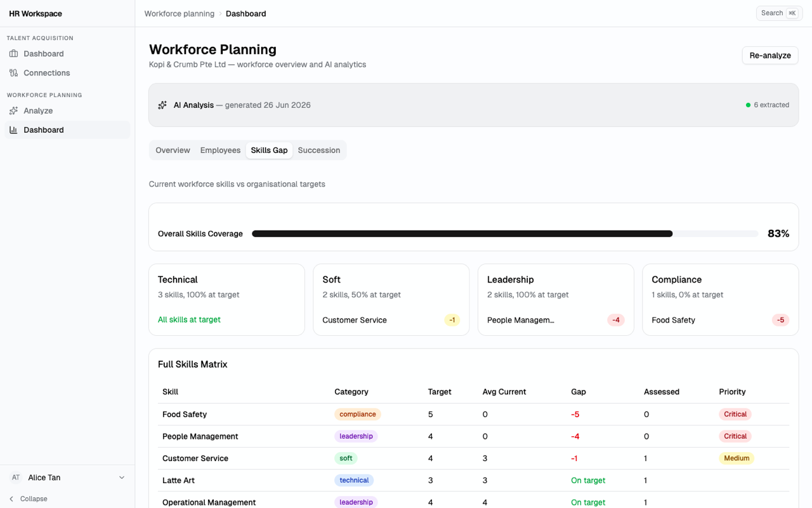Click the breadcrumb separator chevron
Image resolution: width=812 pixels, height=508 pixels.
pos(220,14)
